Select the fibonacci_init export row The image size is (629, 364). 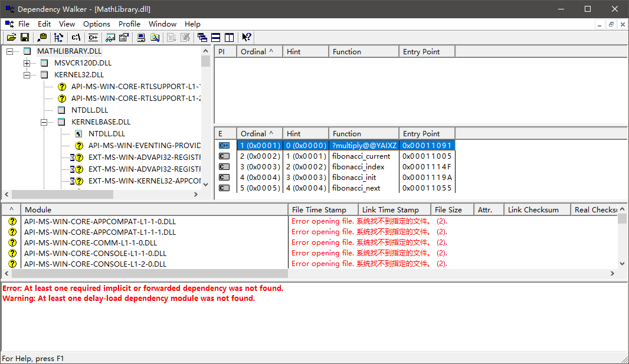pos(354,178)
